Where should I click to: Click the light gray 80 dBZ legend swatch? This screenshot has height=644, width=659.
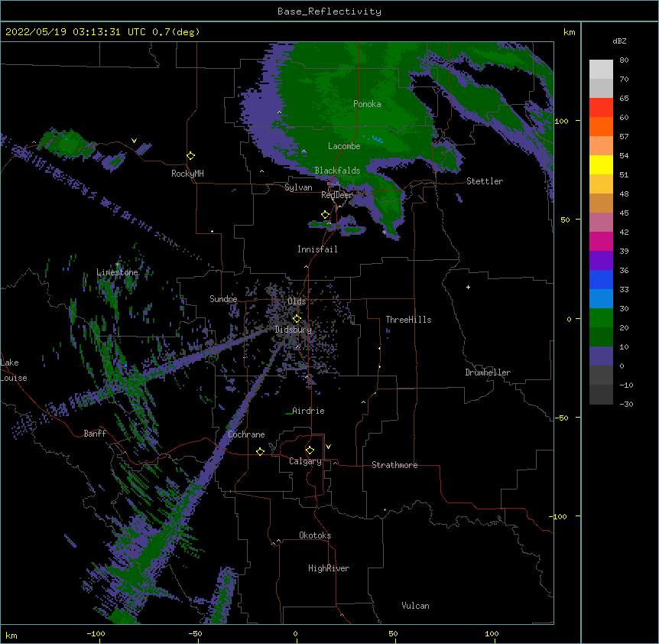point(601,70)
